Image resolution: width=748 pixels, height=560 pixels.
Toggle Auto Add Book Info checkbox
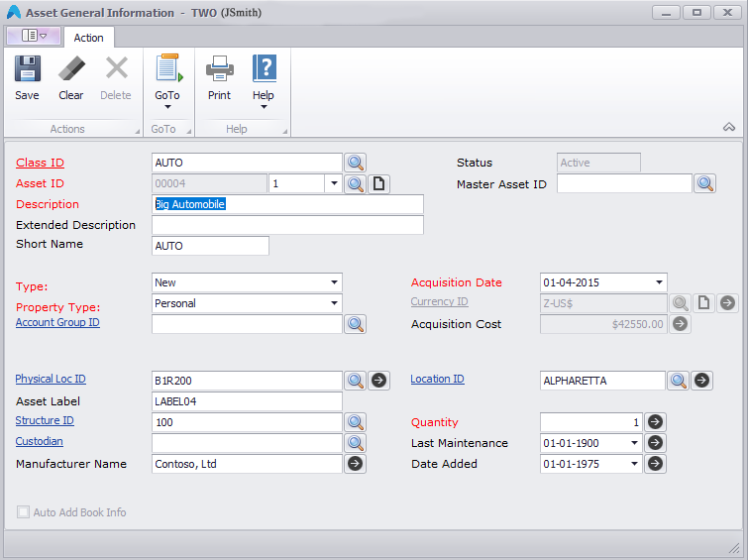coord(23,512)
